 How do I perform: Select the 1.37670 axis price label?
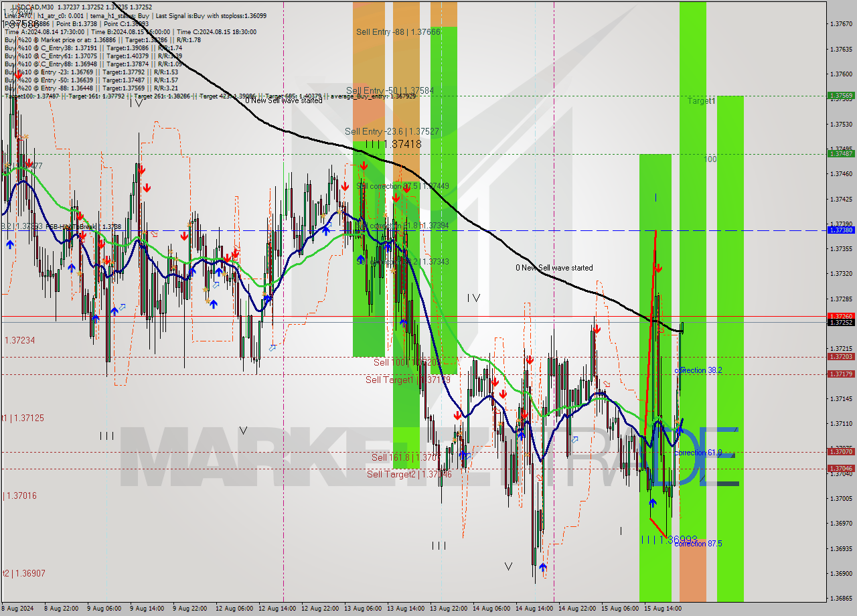click(840, 24)
